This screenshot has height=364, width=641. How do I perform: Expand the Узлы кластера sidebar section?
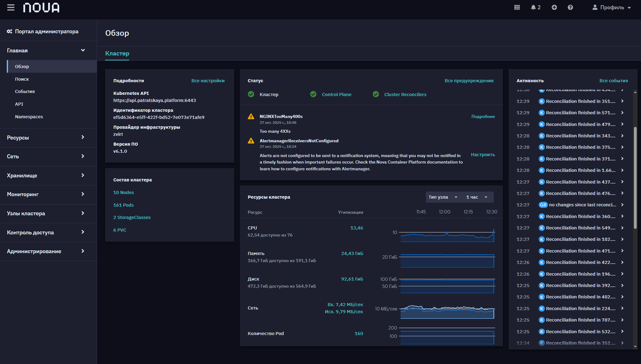(48, 213)
